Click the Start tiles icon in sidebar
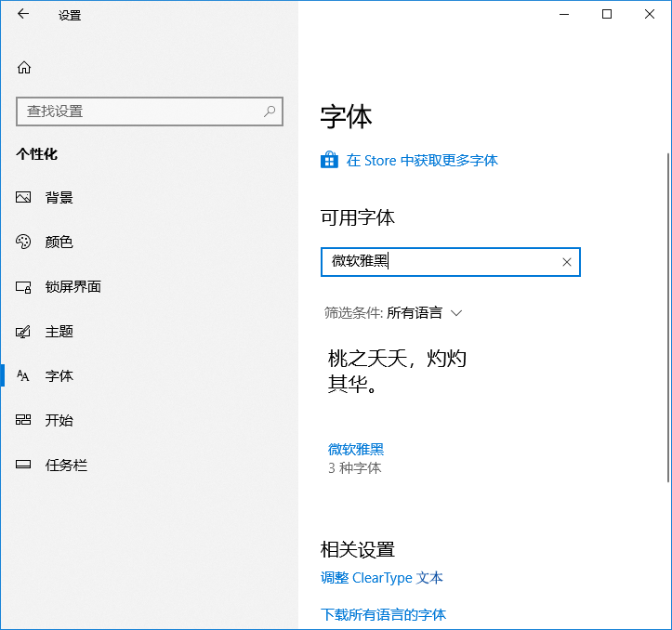672x630 pixels. click(24, 420)
